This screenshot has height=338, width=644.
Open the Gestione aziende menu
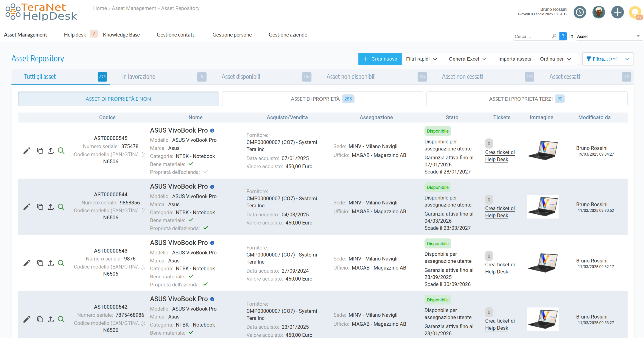(x=288, y=35)
